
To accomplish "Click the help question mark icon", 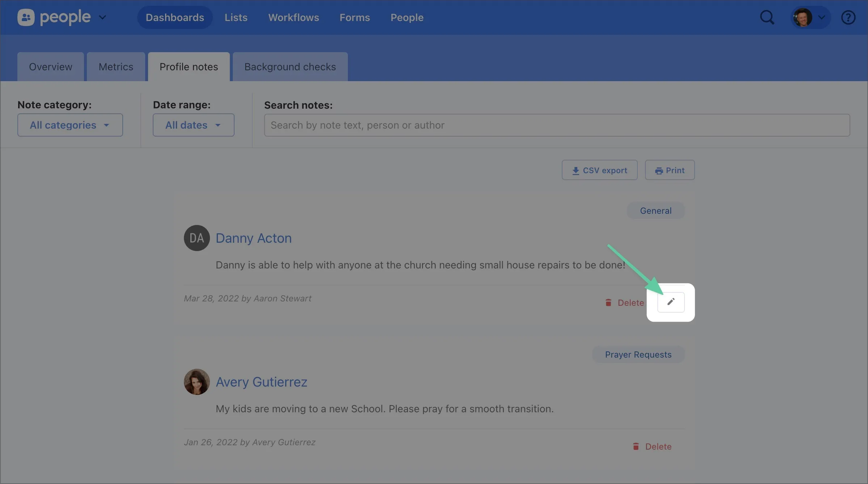I will click(848, 17).
